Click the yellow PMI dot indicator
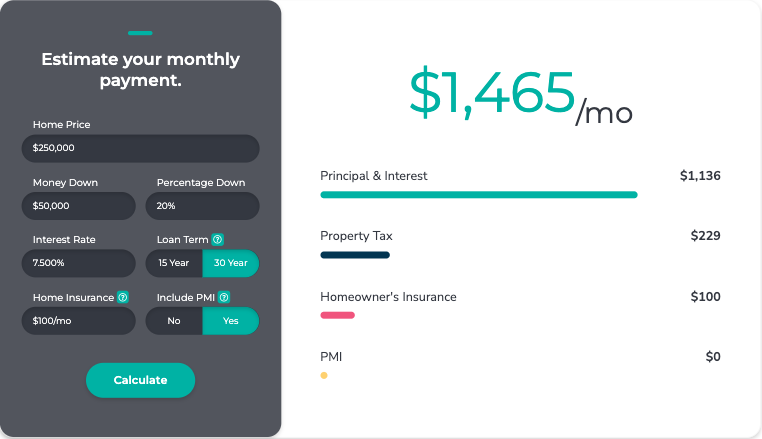 [x=324, y=376]
